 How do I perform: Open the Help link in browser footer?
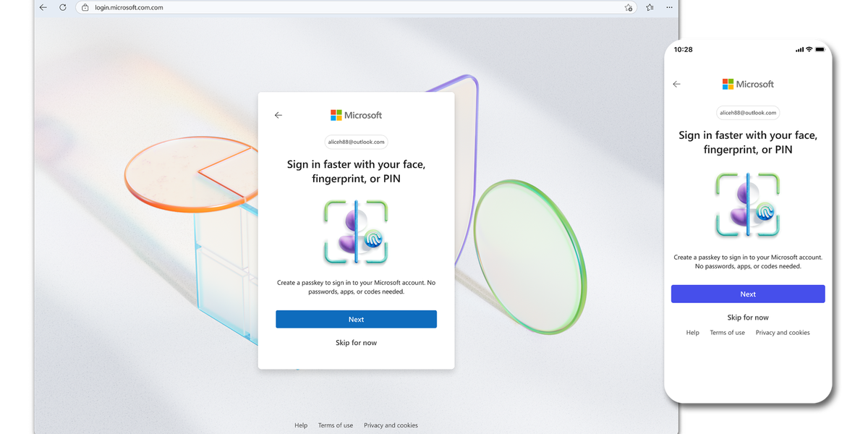[301, 425]
